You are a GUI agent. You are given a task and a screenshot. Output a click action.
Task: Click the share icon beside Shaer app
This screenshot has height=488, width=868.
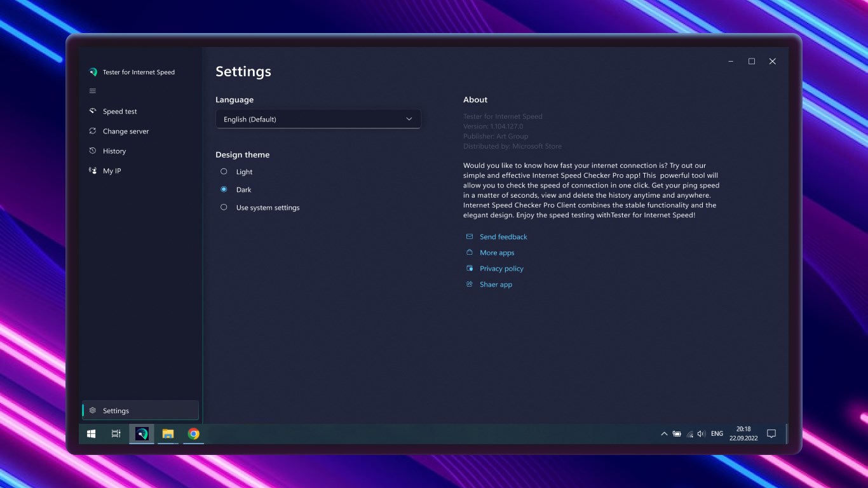[x=470, y=284]
